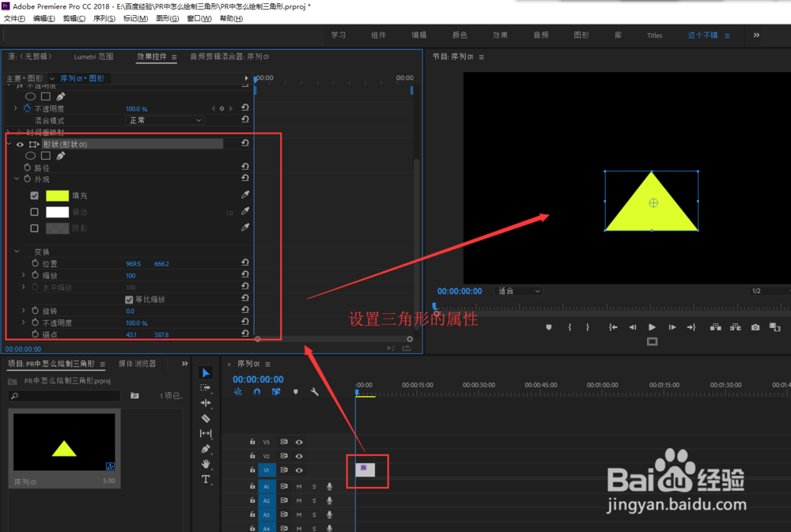Select the Track Select Forward tool
Viewport: 791px width, 532px height.
coord(206,388)
